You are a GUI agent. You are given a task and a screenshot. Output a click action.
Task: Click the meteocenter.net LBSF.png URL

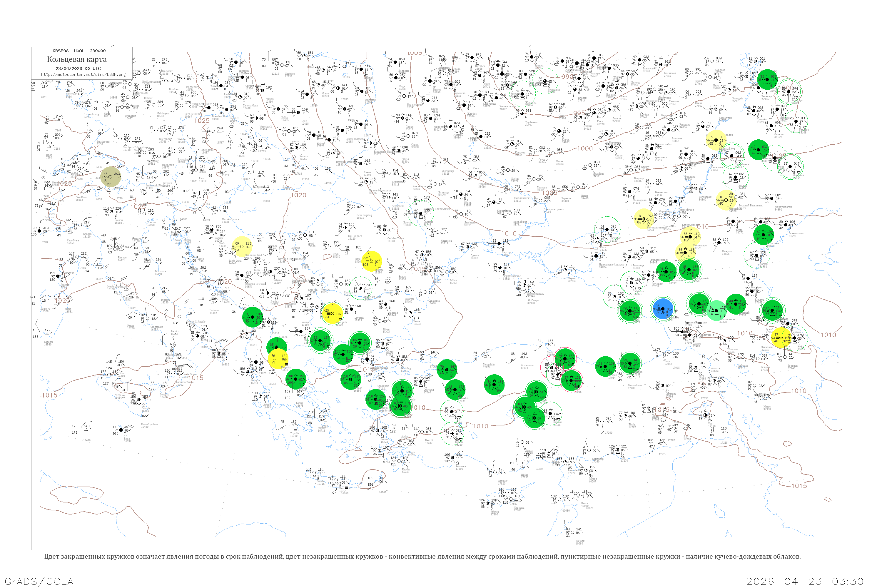pyautogui.click(x=83, y=75)
